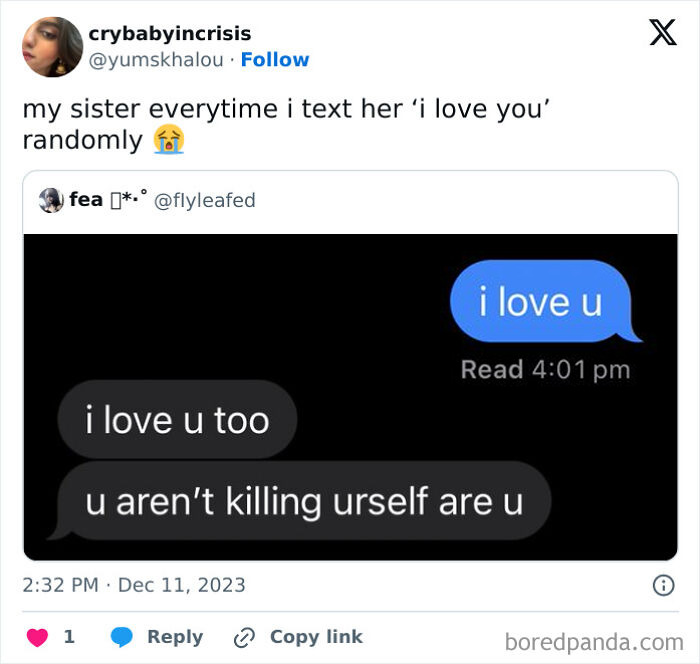Click the crying face emoji
Image resolution: width=700 pixels, height=664 pixels.
(168, 140)
